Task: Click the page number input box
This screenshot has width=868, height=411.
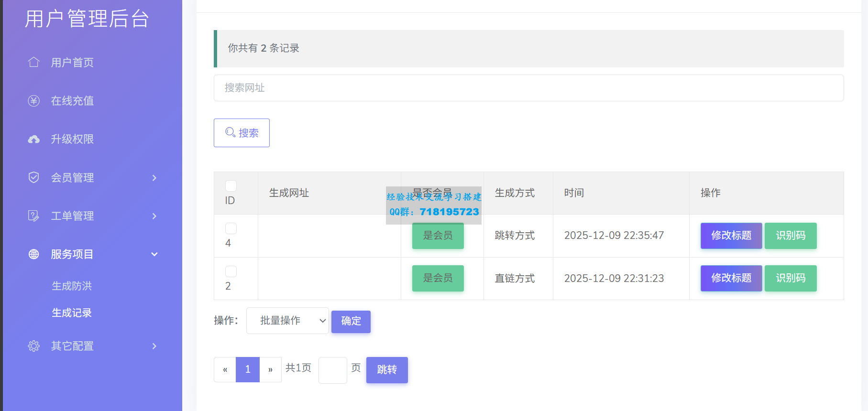Action: [x=333, y=370]
